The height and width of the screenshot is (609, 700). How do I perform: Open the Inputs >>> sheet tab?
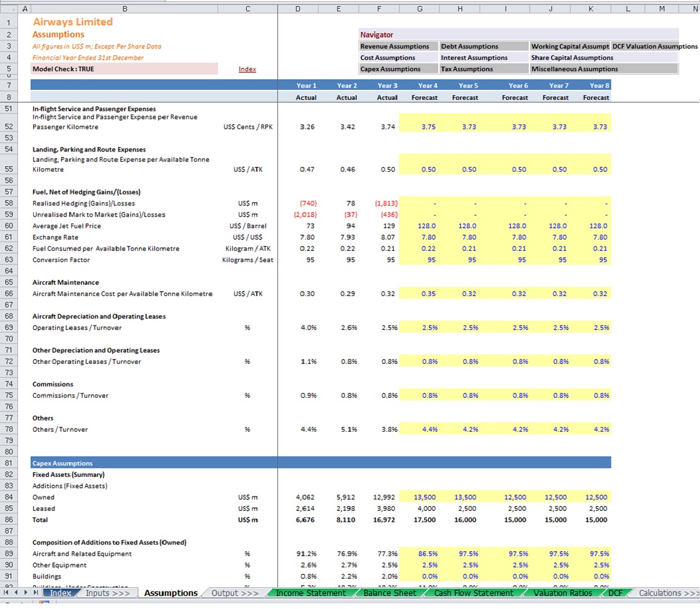pos(108,593)
